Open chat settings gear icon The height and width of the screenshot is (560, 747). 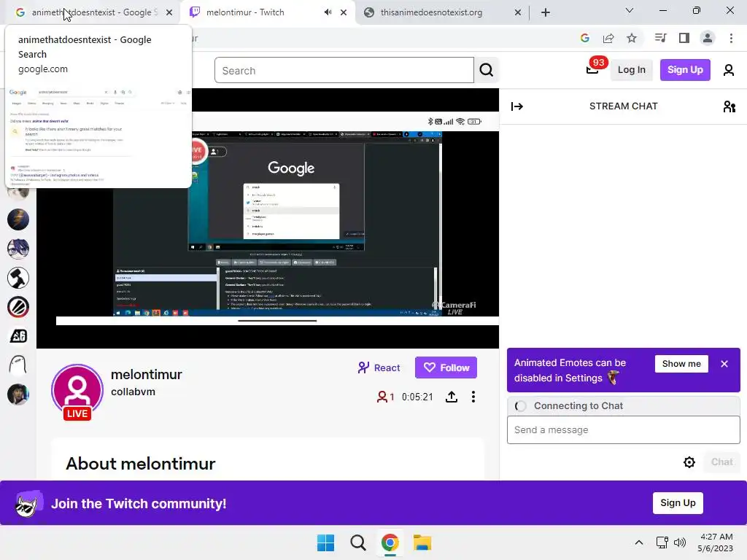tap(689, 462)
